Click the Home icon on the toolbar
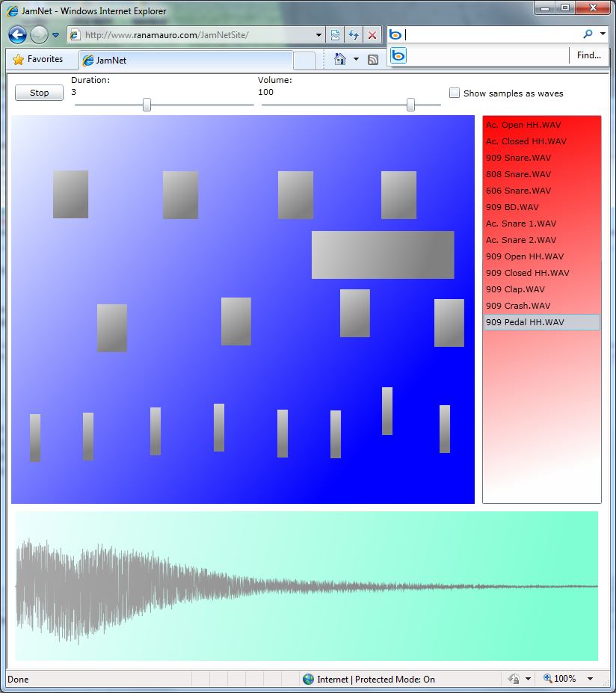 [339, 59]
